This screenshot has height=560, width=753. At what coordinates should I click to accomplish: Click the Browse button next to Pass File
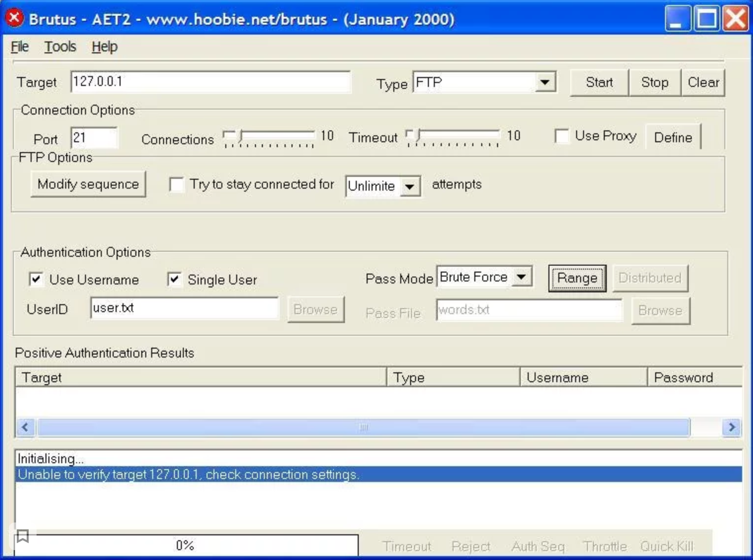tap(661, 311)
